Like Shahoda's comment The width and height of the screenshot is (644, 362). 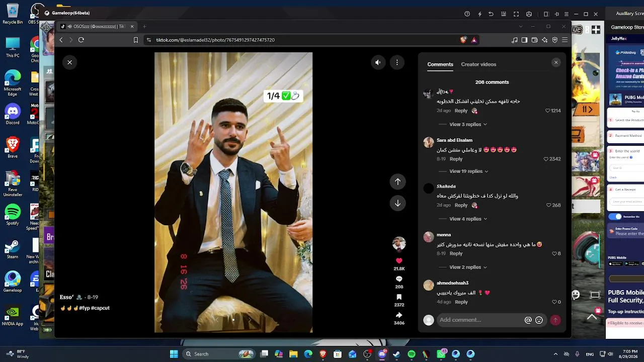549,205
